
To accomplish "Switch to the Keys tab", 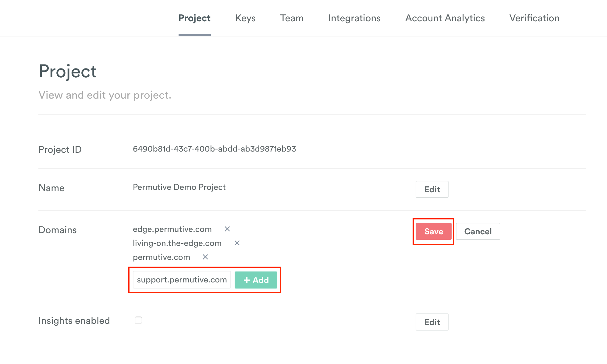I will (245, 18).
